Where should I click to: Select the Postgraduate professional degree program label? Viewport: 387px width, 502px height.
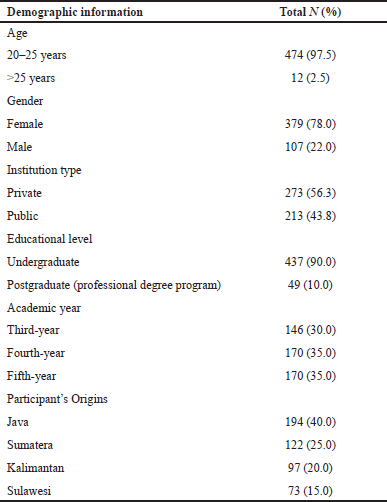[x=114, y=285]
